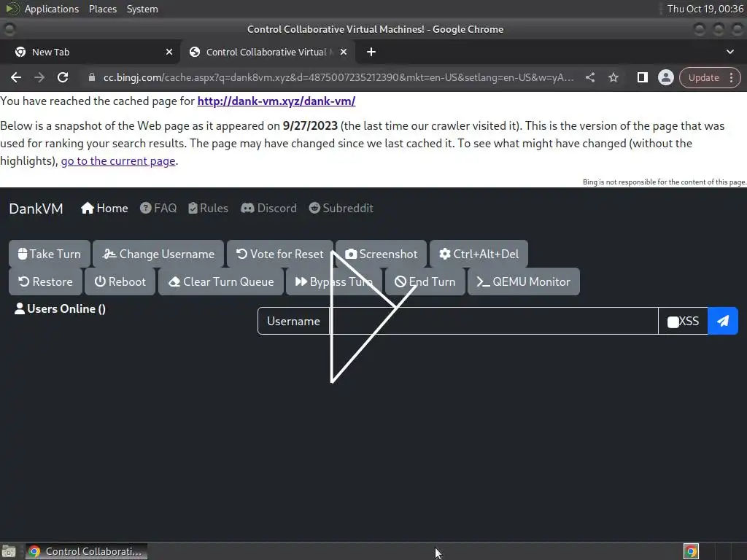Close the Control Collaborative Virtual tab
The image size is (747, 560).
click(x=344, y=52)
